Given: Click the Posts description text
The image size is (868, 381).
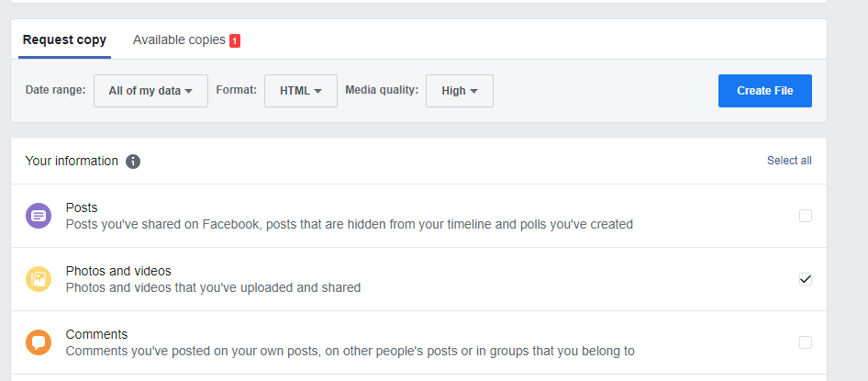Looking at the screenshot, I should click(x=349, y=224).
